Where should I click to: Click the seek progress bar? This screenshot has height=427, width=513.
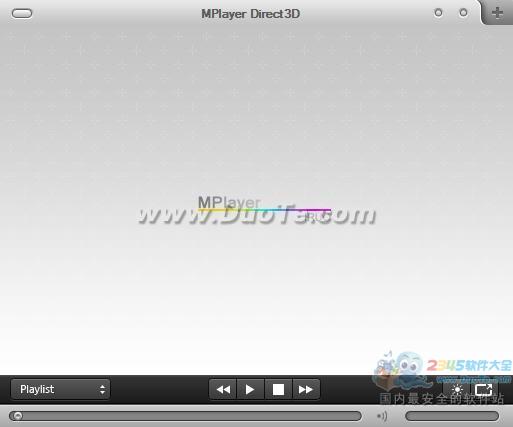pyautogui.click(x=185, y=416)
